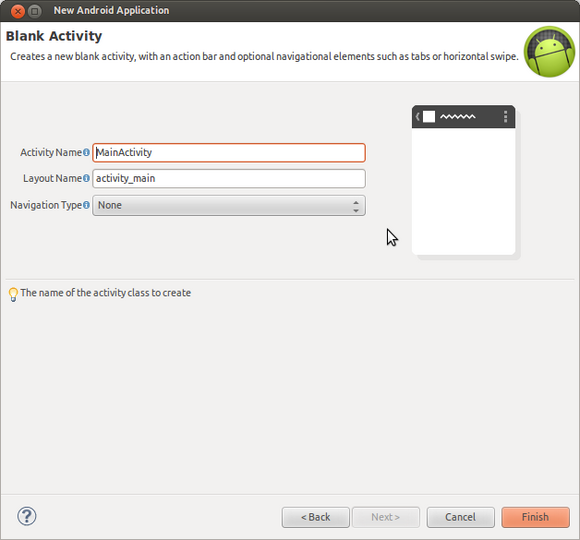
Task: Go back with the Back button
Action: click(x=316, y=517)
